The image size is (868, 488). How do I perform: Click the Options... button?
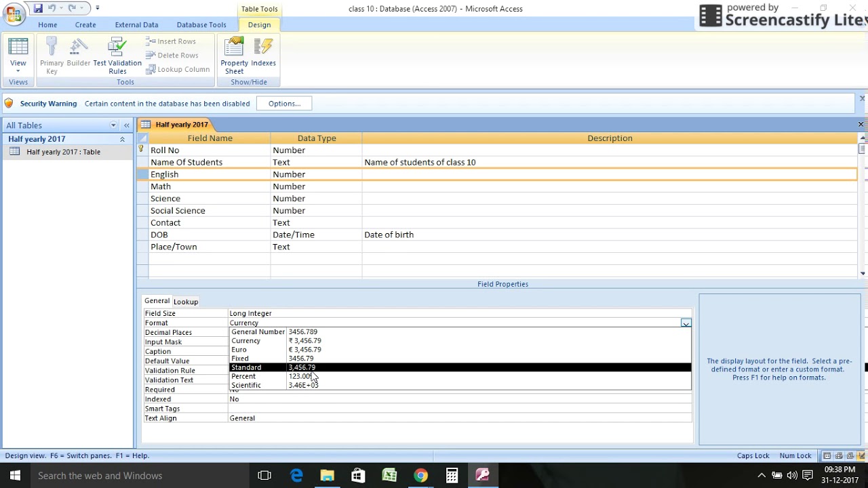(284, 104)
